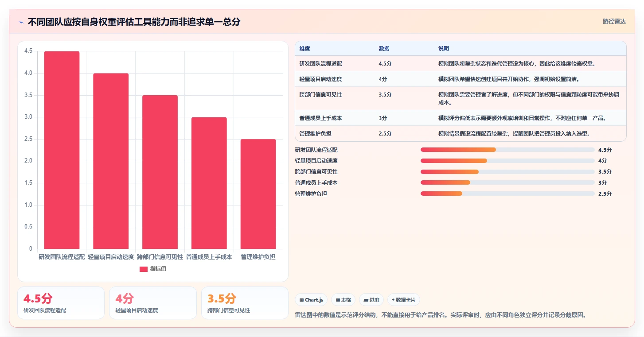Click 研发团队流程适配 x-axis label
The image size is (644, 337).
point(62,257)
